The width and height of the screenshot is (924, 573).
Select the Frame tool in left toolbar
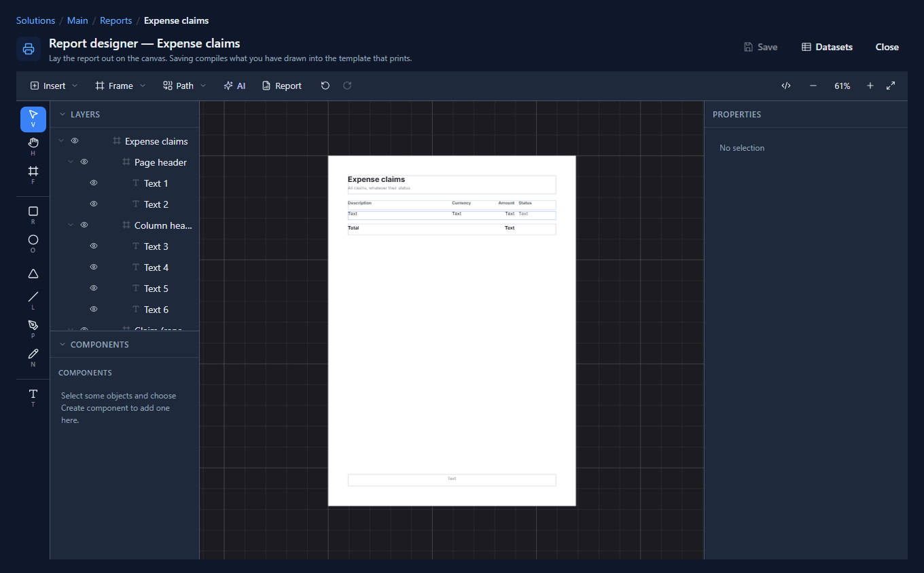point(33,175)
